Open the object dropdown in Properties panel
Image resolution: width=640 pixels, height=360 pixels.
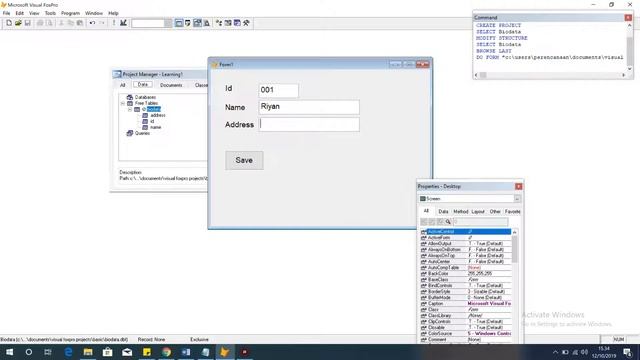coord(517,199)
